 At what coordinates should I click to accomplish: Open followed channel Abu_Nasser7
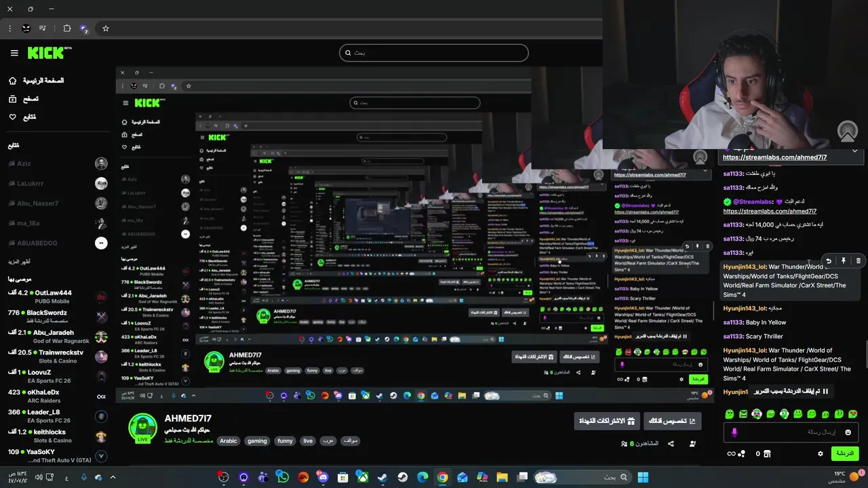58,203
